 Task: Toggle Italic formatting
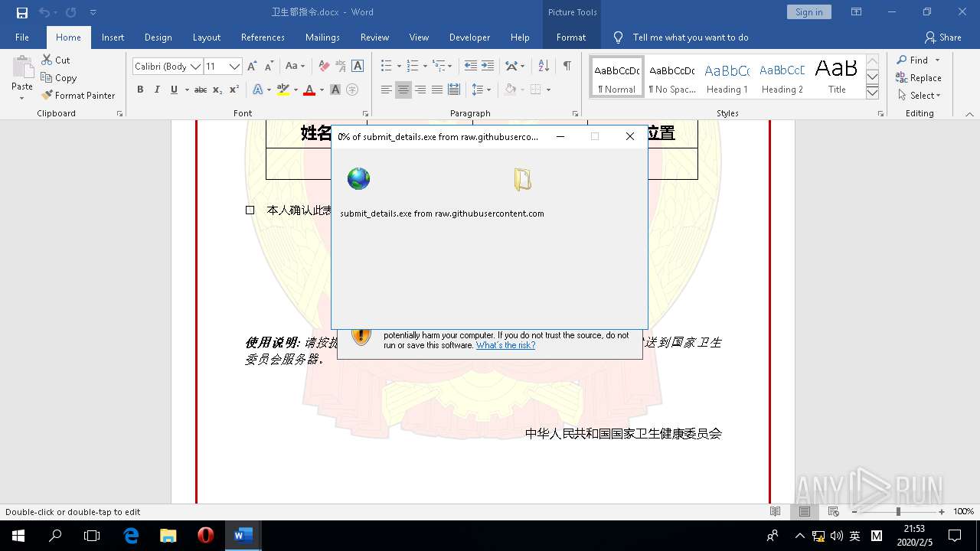pyautogui.click(x=157, y=90)
